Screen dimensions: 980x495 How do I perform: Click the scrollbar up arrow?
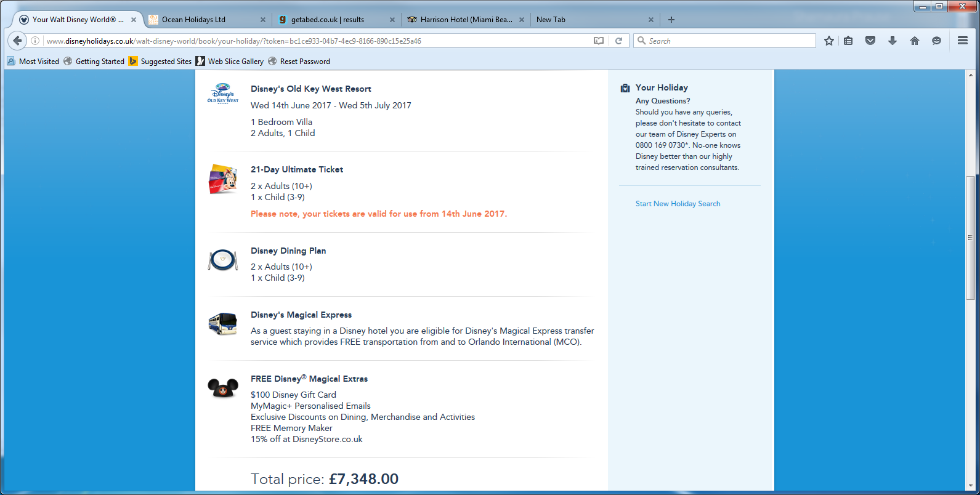click(x=970, y=75)
